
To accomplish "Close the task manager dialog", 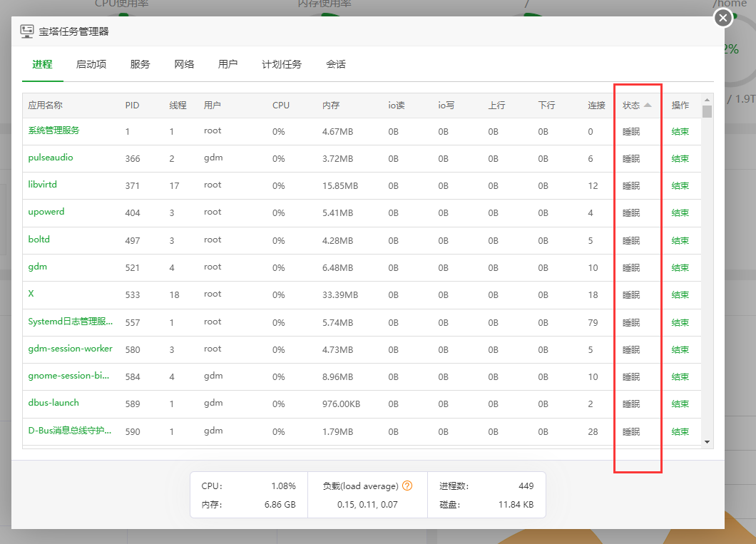I will coord(722,19).
